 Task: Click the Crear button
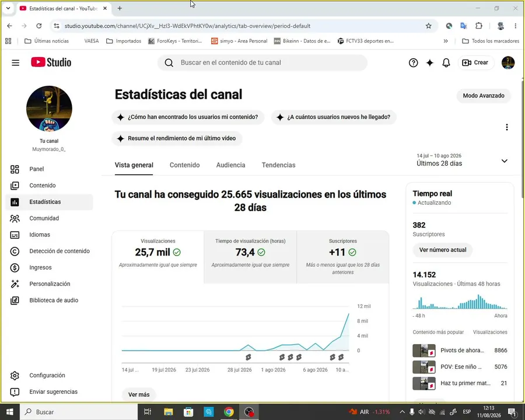pos(475,62)
